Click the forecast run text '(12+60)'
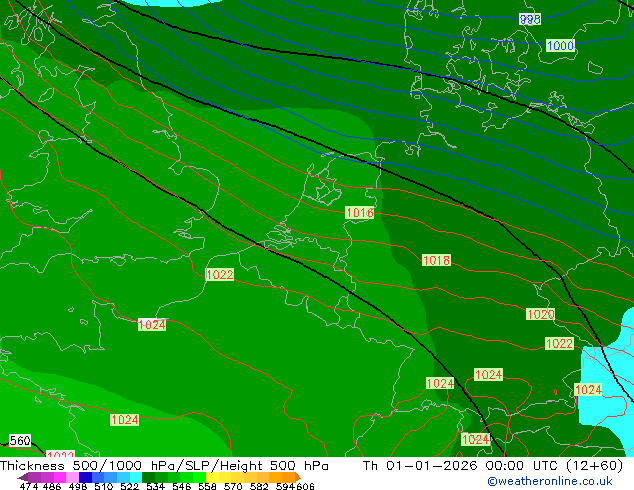This screenshot has height=490, width=634. pos(594,466)
